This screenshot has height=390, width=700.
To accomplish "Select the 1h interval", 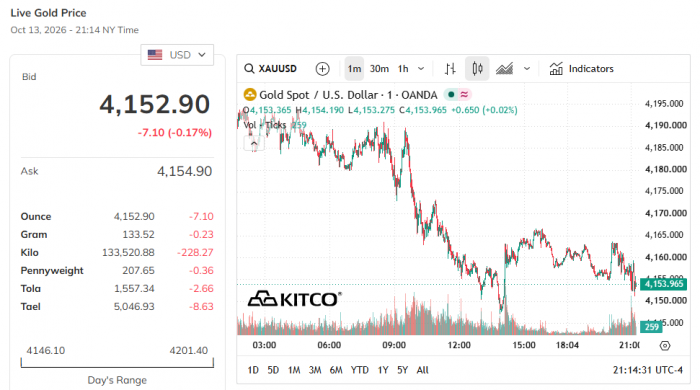I will pyautogui.click(x=403, y=69).
